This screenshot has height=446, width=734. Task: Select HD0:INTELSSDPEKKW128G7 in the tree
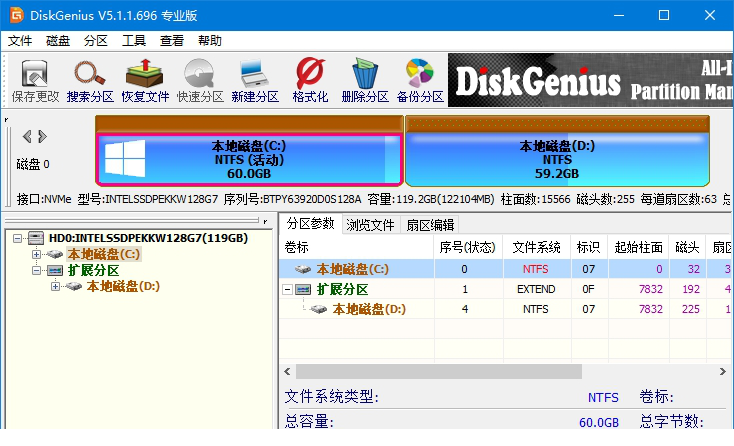[148, 238]
